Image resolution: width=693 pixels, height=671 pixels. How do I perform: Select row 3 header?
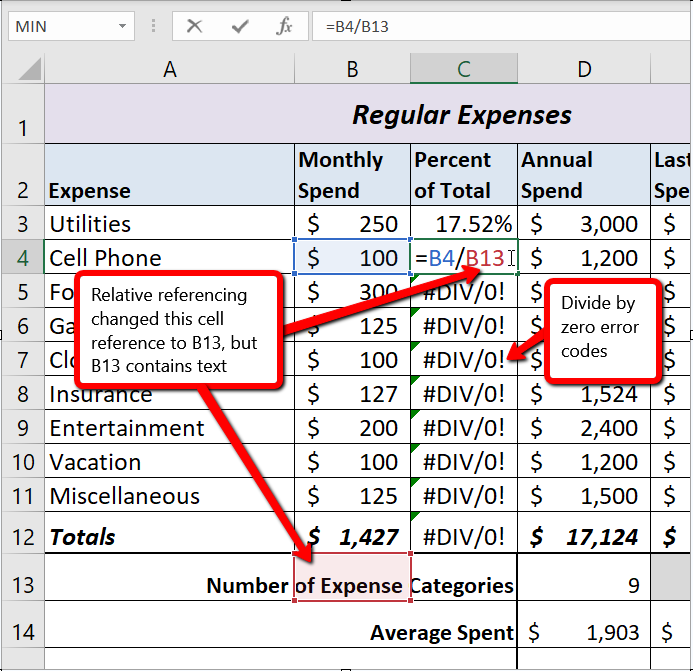[x=23, y=223]
